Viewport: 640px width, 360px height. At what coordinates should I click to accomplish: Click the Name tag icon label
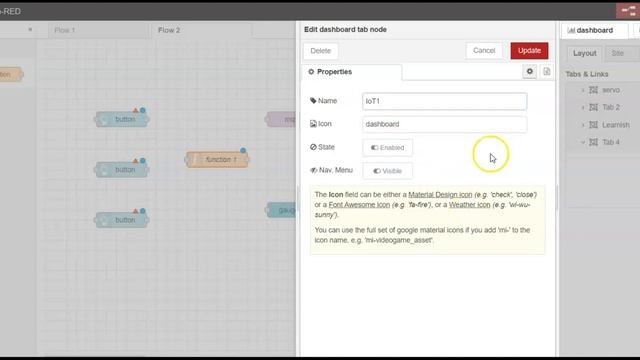point(313,101)
